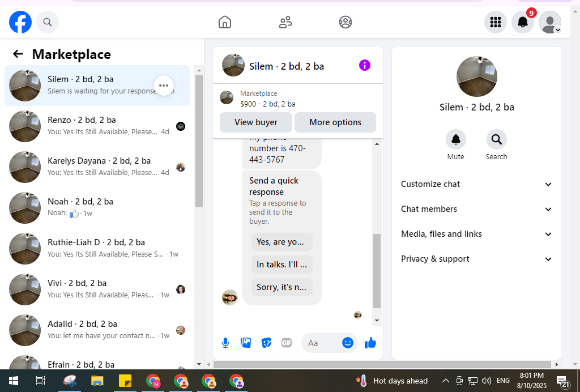Open Noah conversation
This screenshot has height=392, width=580.
click(x=97, y=207)
